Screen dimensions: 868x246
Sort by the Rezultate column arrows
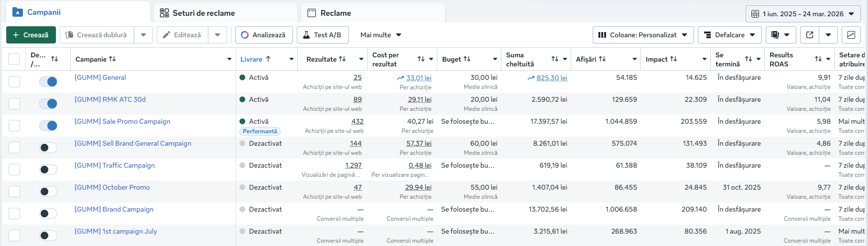pos(342,59)
